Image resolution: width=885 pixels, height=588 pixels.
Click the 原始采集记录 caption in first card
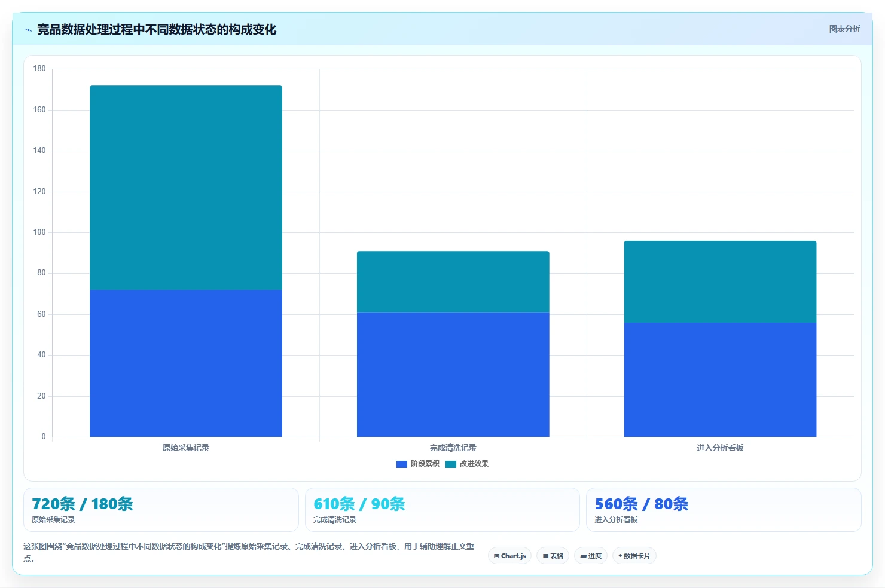pyautogui.click(x=53, y=520)
